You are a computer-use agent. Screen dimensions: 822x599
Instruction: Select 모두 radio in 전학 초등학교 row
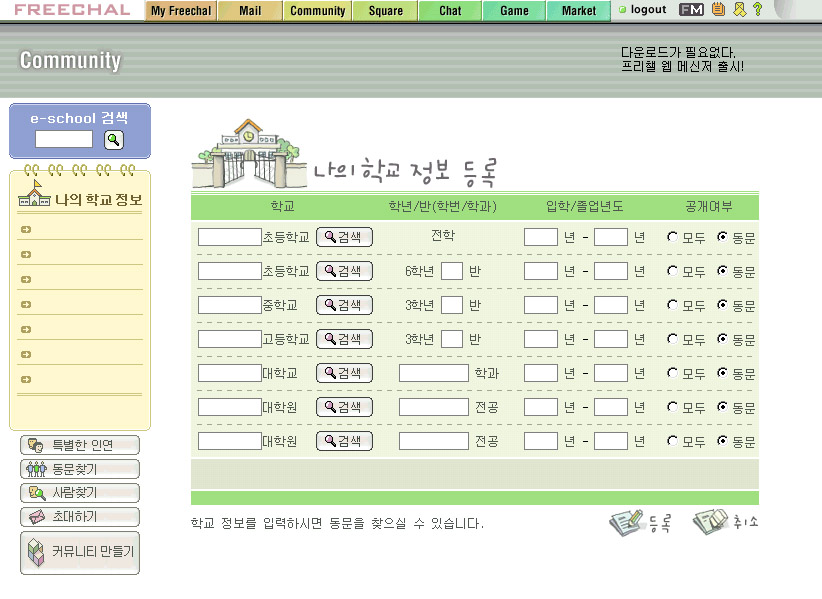pos(672,237)
